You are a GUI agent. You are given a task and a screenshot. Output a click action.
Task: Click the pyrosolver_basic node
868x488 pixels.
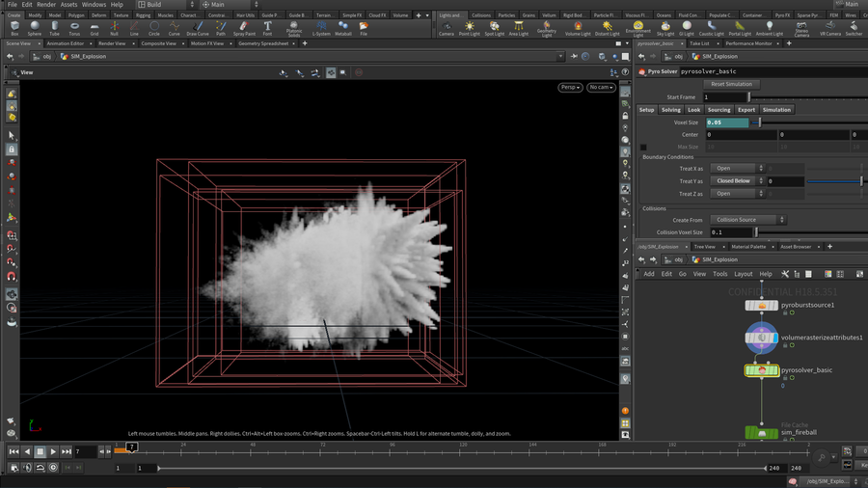(x=762, y=370)
